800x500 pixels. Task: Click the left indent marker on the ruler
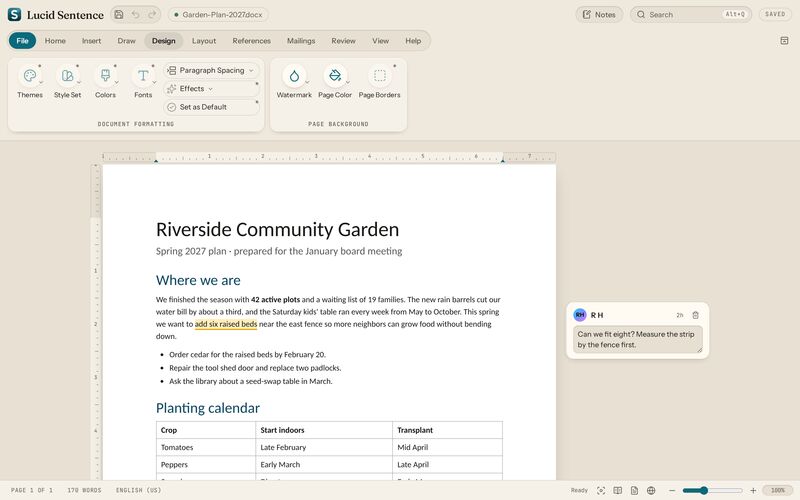coord(156,160)
